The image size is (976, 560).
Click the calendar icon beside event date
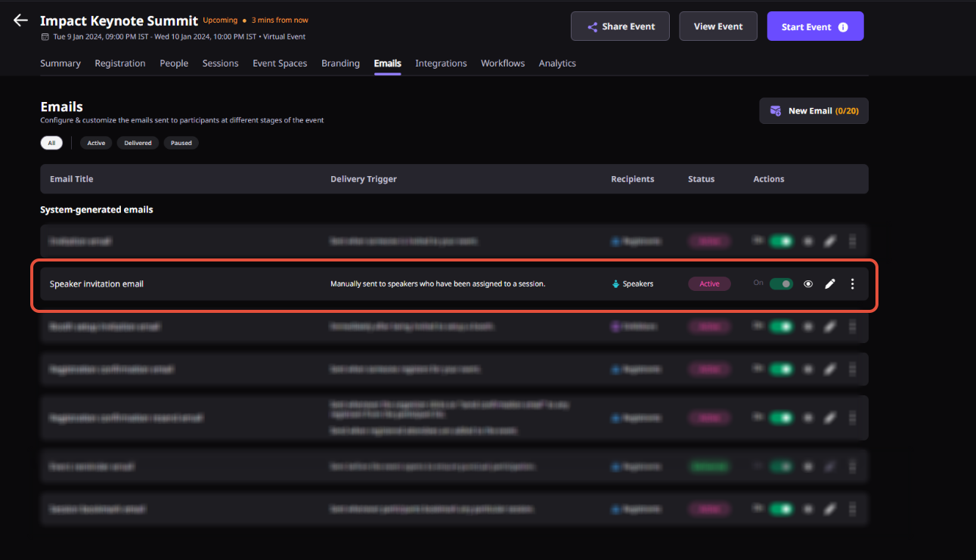click(45, 37)
